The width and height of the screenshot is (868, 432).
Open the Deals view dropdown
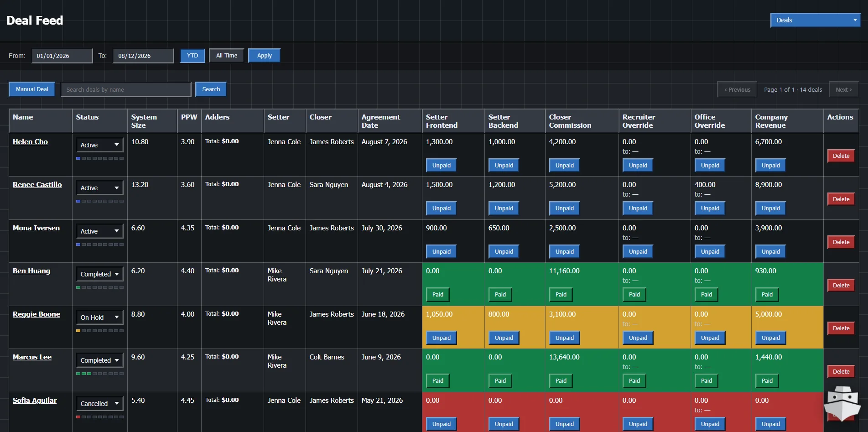(x=816, y=20)
